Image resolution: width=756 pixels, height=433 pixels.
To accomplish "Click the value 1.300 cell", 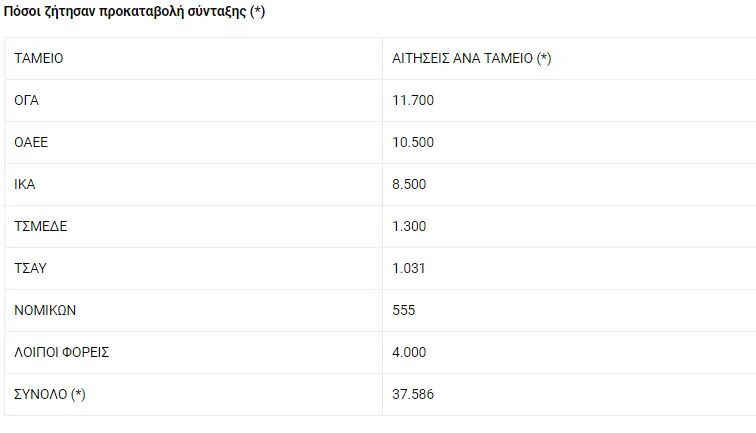I will [x=410, y=226].
